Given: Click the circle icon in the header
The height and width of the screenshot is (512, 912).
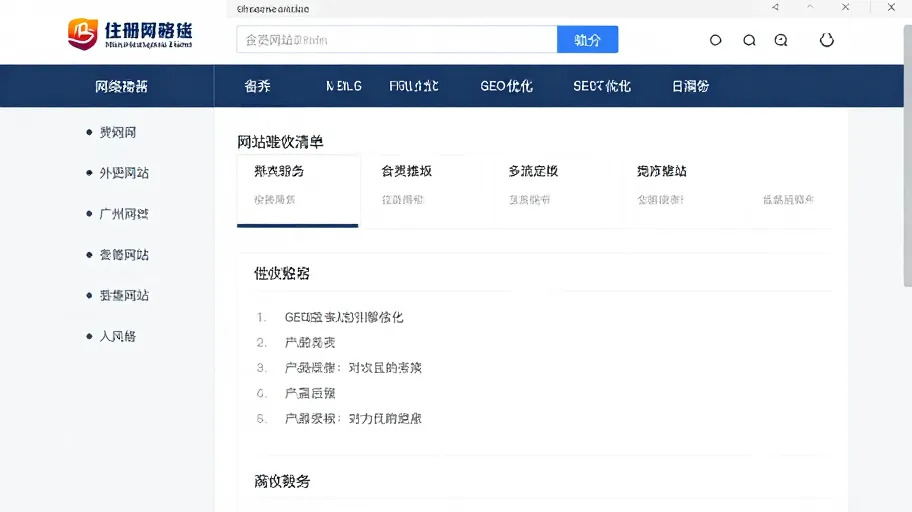Looking at the screenshot, I should click(715, 40).
